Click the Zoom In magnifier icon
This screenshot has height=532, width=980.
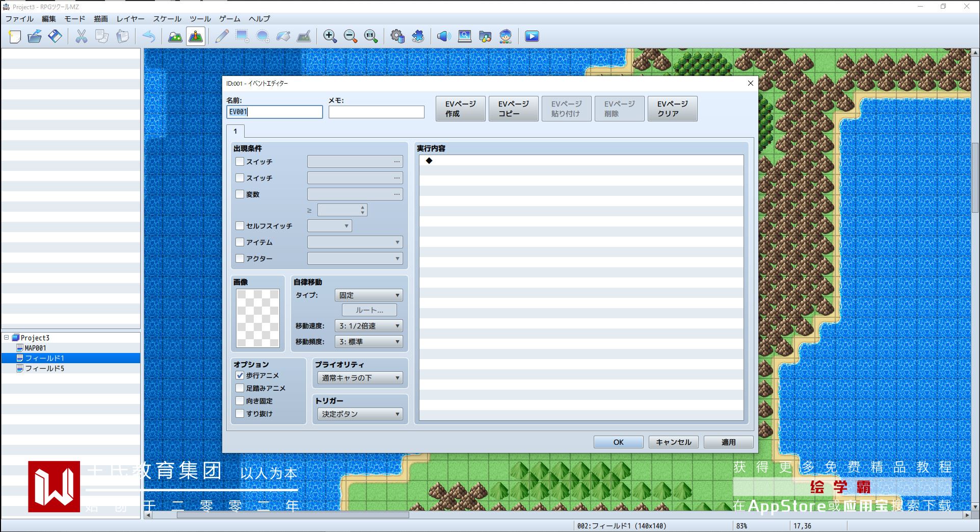(x=330, y=36)
